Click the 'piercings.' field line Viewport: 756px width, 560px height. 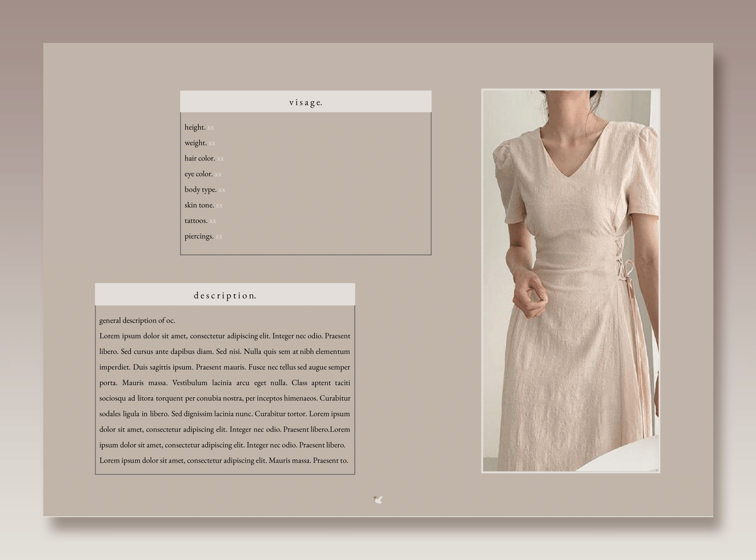click(204, 236)
